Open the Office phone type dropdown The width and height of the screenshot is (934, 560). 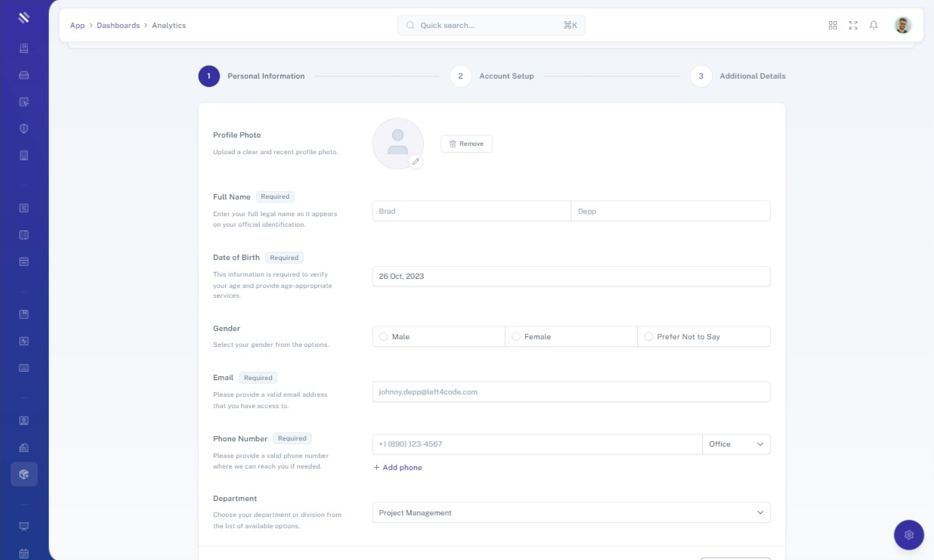pos(736,444)
